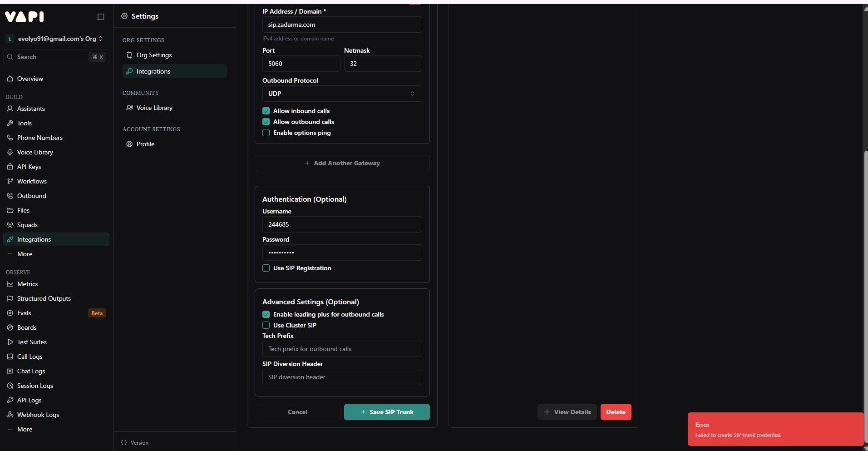Click the Boards icon
Viewport: 868px width, 451px height.
(10, 327)
